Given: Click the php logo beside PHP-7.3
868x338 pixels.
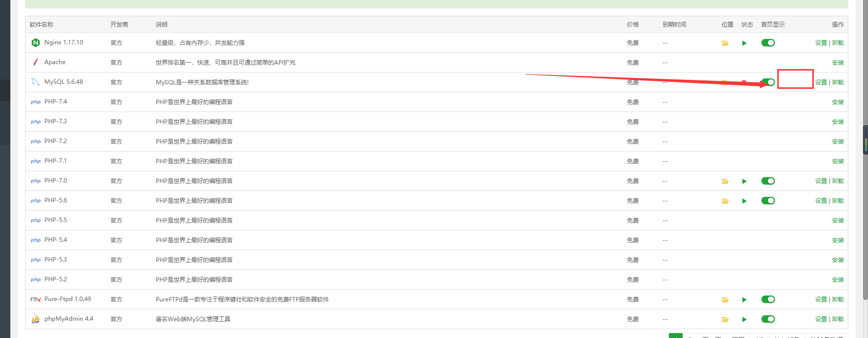Looking at the screenshot, I should (35, 122).
